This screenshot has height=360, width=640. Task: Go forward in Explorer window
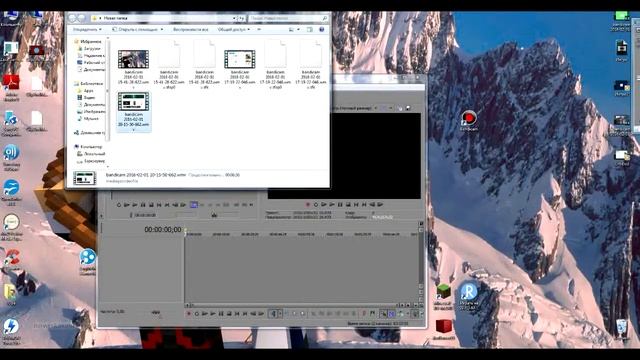point(81,18)
